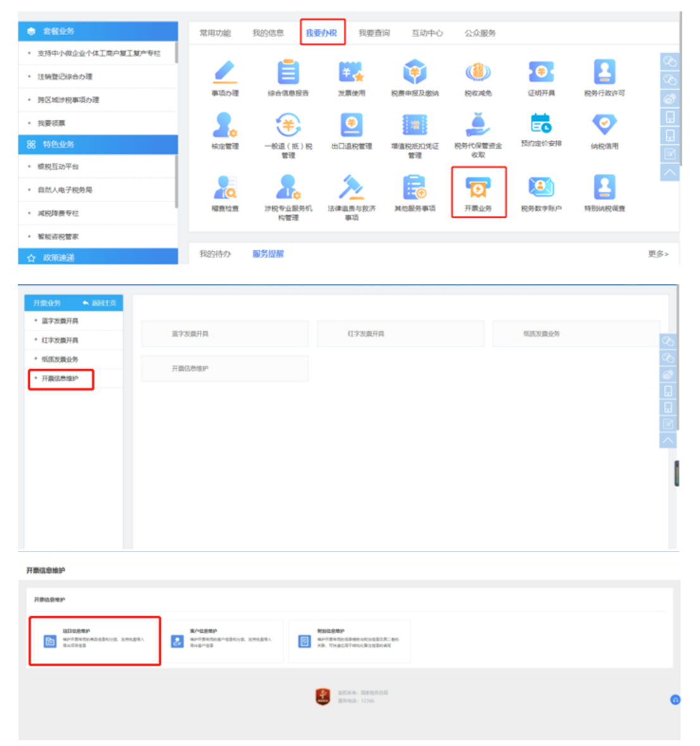
Task: Switch to the 我要查询 tab
Action: pos(374,33)
